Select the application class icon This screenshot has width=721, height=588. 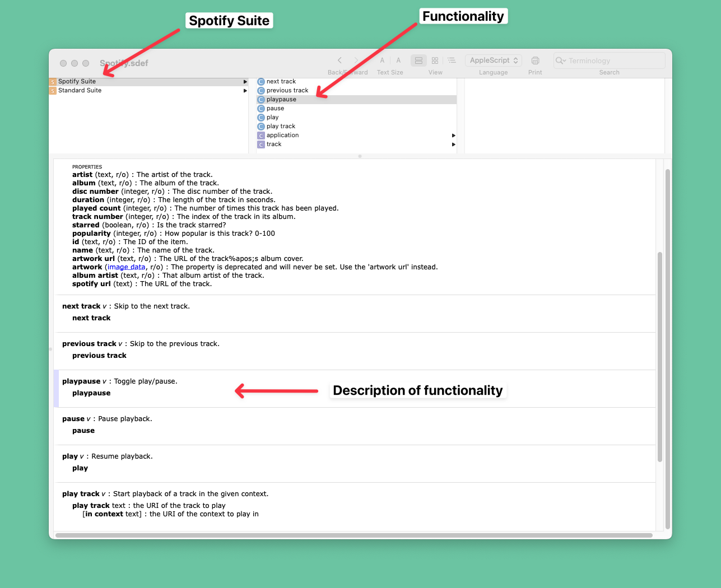[261, 136]
